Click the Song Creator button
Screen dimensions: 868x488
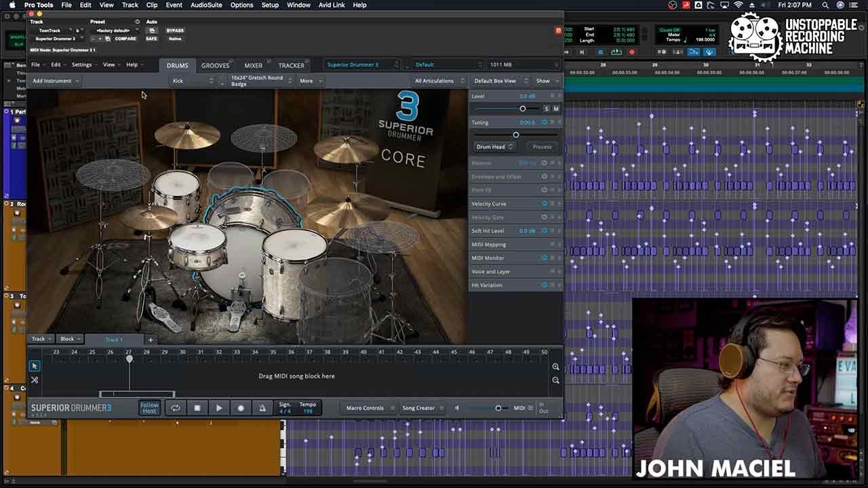click(418, 408)
